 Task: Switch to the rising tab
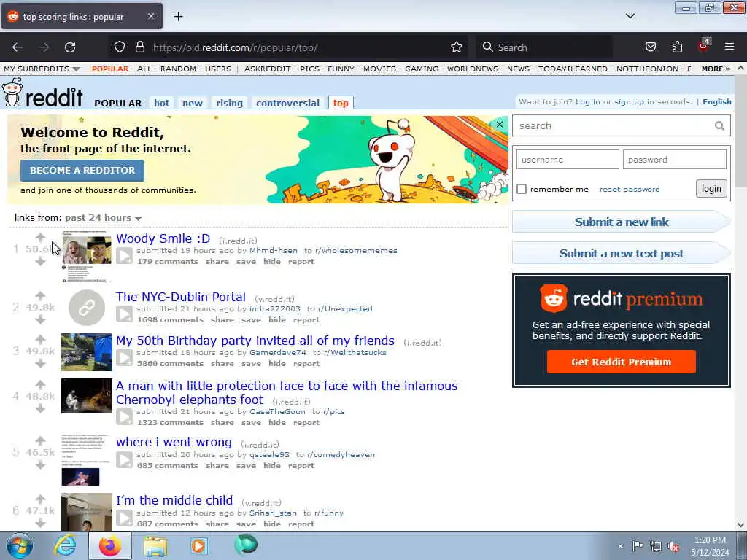pos(229,103)
